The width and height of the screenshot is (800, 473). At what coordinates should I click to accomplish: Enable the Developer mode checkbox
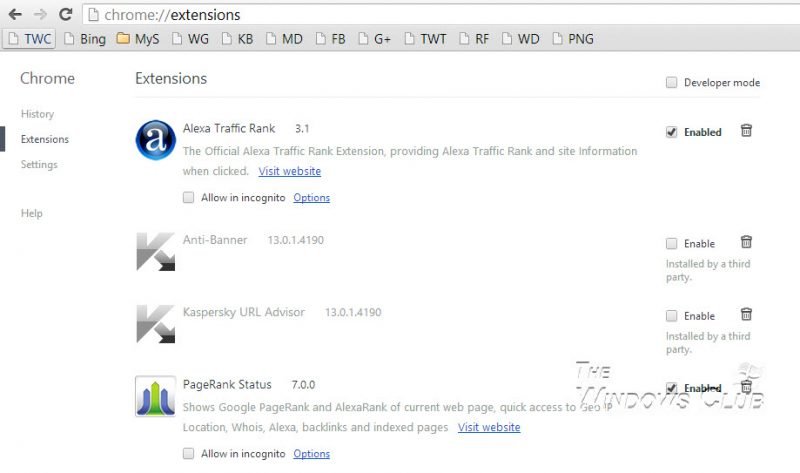tap(671, 82)
